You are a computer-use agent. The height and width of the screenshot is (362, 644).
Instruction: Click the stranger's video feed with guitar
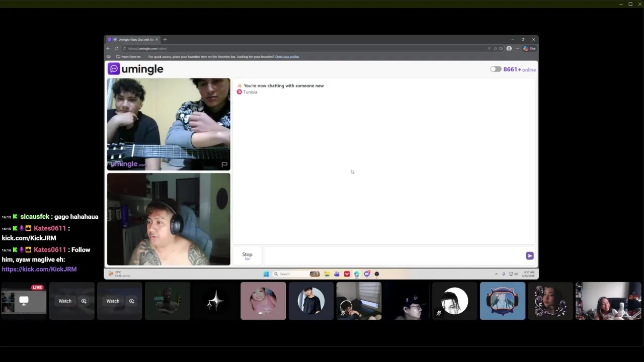pyautogui.click(x=169, y=124)
